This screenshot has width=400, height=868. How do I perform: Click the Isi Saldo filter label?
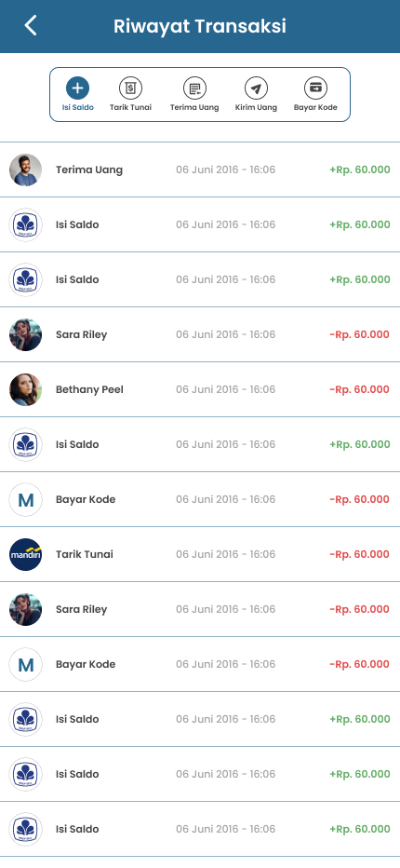(77, 107)
